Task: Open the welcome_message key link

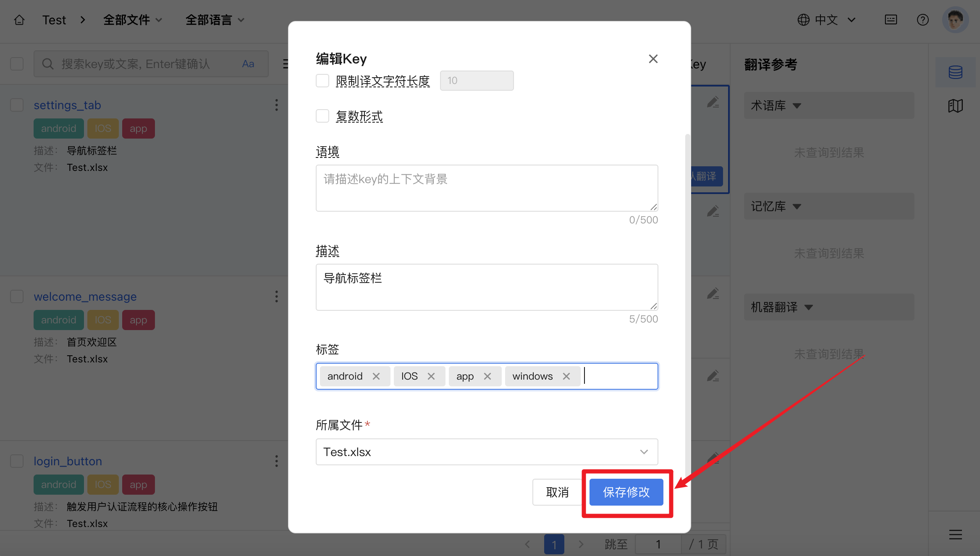Action: pos(85,296)
